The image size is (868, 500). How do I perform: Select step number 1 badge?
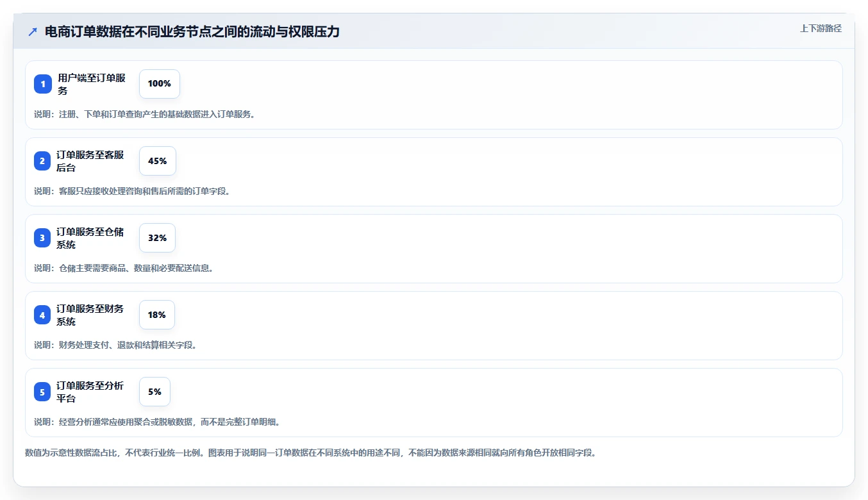43,84
